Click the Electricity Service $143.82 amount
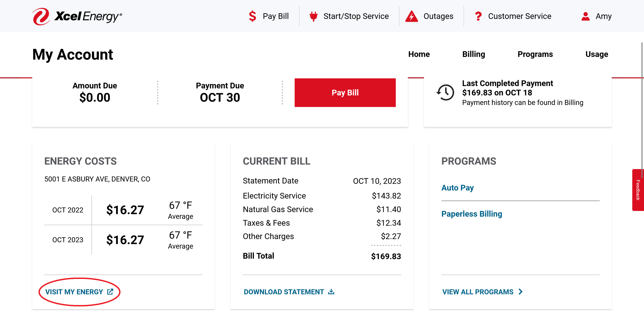 pyautogui.click(x=386, y=196)
